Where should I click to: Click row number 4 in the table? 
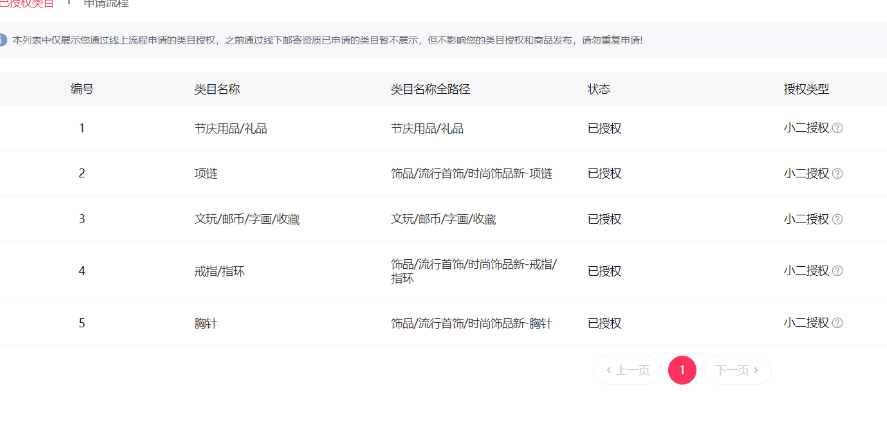point(82,271)
